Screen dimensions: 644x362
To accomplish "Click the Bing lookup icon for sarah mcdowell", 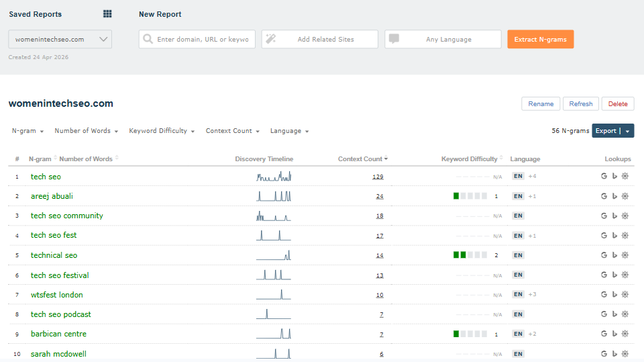I will [614, 354].
